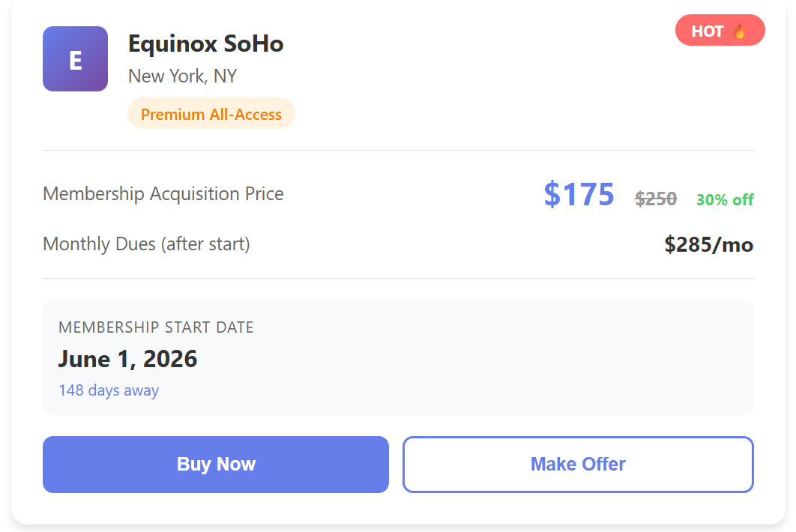Image resolution: width=796 pixels, height=532 pixels.
Task: Click the Monthly Dues (after start) label
Action: tap(146, 244)
